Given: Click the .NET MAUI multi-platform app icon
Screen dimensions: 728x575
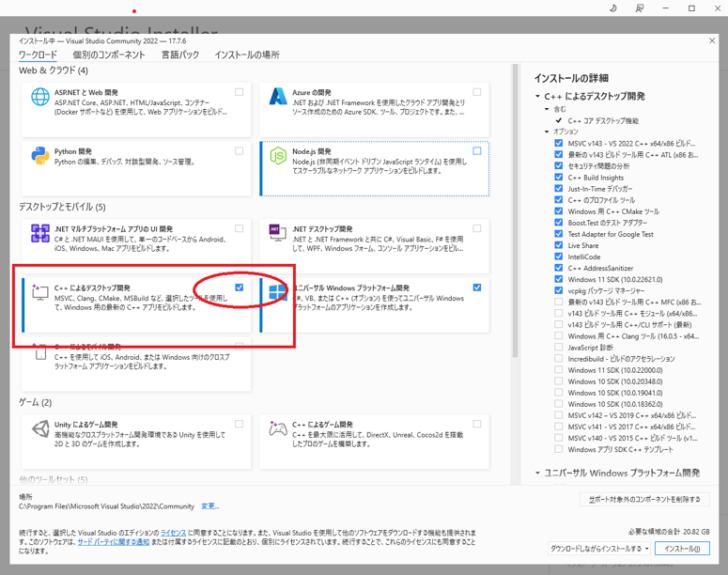Looking at the screenshot, I should click(x=40, y=233).
